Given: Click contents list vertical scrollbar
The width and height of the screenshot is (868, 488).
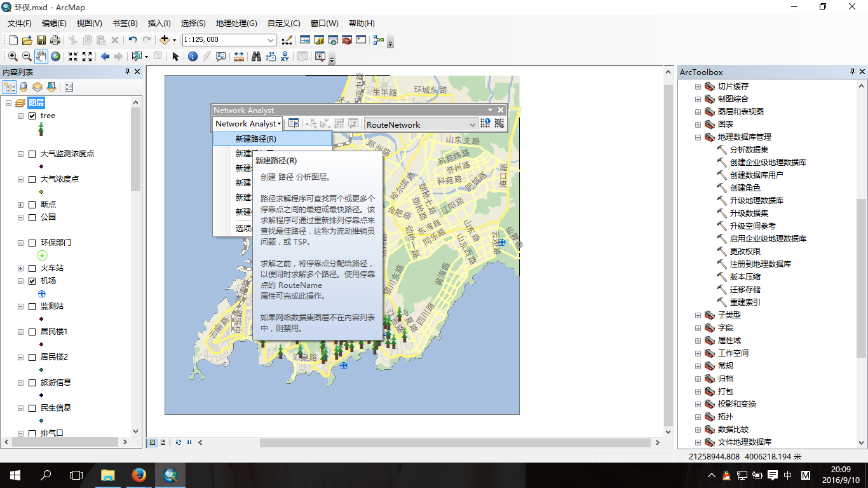Looking at the screenshot, I should [x=135, y=149].
